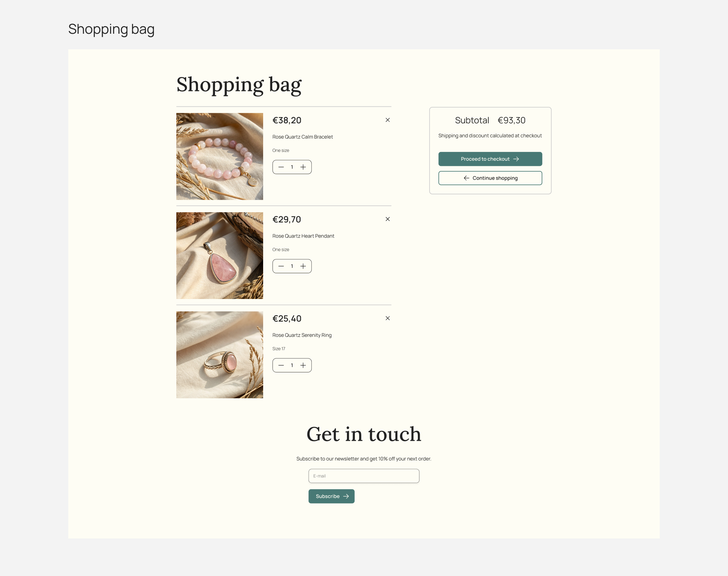
Task: Open Rose Quartz Serenity Ring product name
Action: (x=302, y=335)
